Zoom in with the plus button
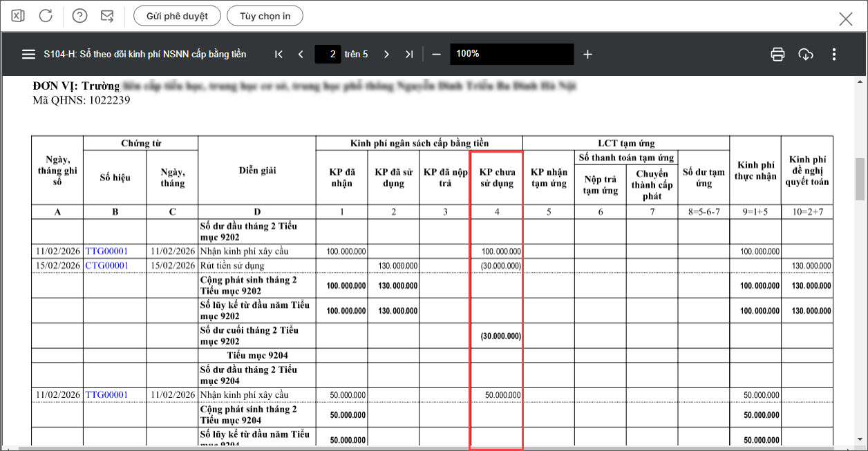The width and height of the screenshot is (868, 451). [x=587, y=54]
